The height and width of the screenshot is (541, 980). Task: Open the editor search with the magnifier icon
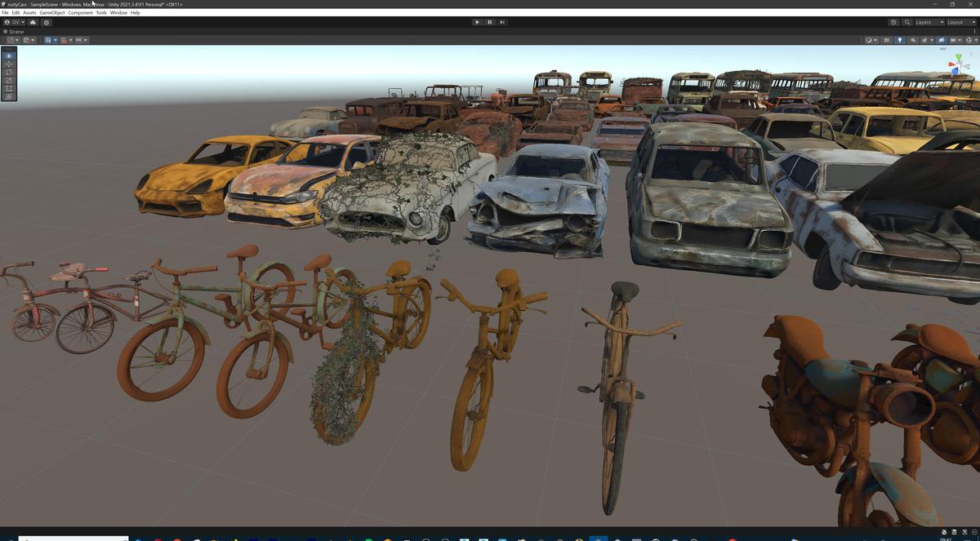(906, 22)
